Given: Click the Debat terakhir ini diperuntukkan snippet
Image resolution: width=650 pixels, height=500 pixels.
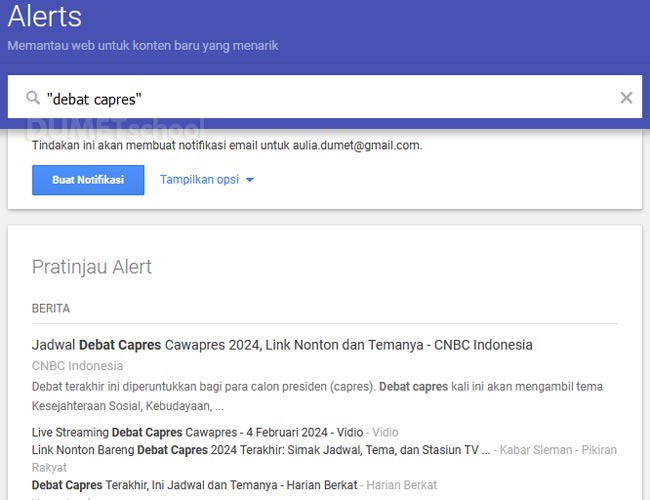Looking at the screenshot, I should 317,396.
